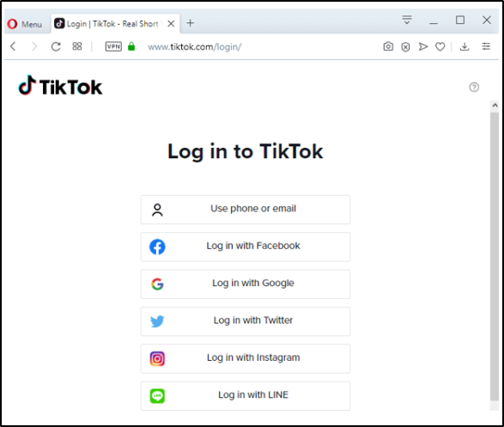Choose Log in with Facebook
This screenshot has height=427, width=504.
(246, 247)
